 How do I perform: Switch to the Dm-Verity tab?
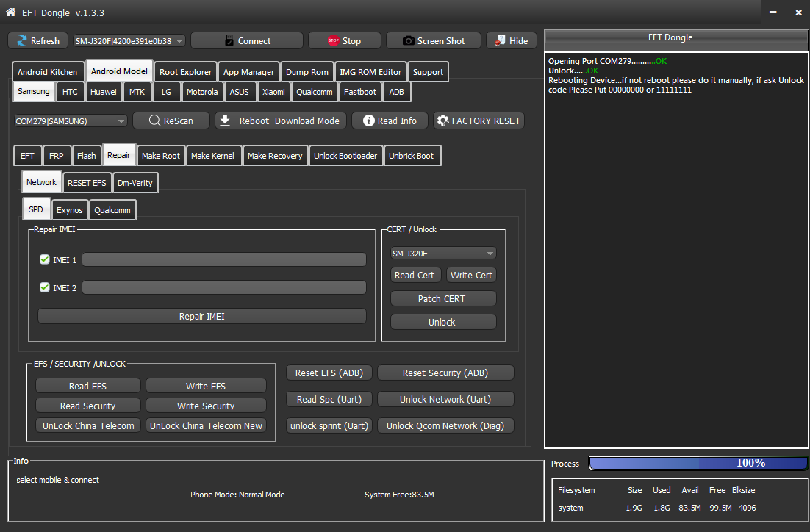135,183
